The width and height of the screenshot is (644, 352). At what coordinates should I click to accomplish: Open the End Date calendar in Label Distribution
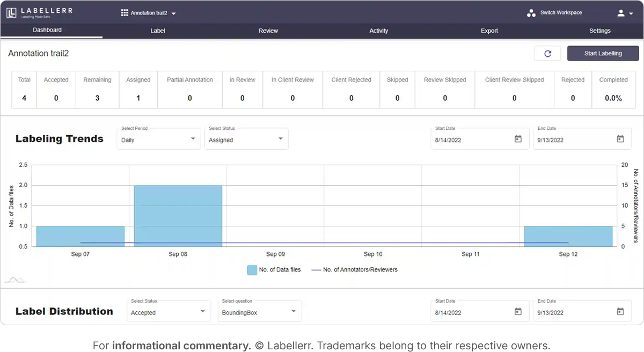(620, 311)
